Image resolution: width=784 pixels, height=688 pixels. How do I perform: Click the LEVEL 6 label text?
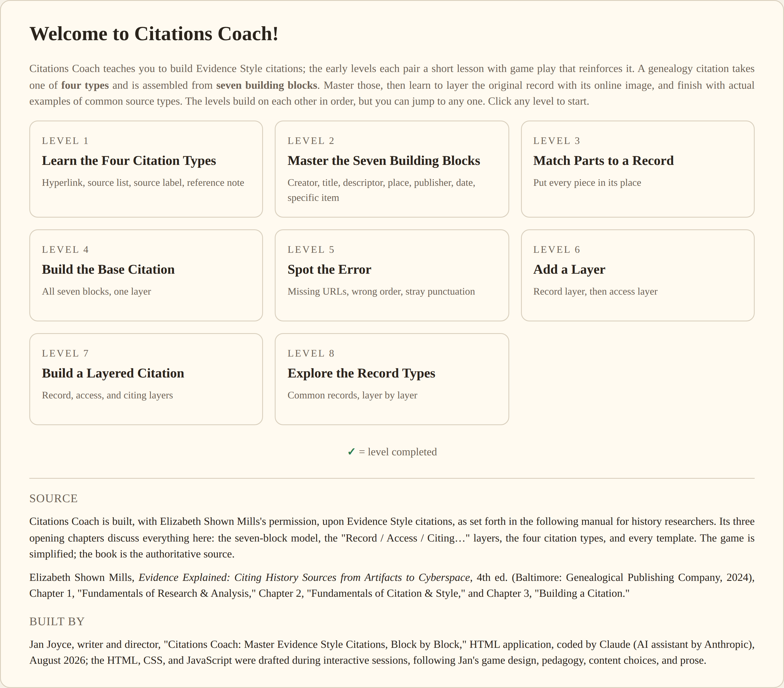(556, 249)
